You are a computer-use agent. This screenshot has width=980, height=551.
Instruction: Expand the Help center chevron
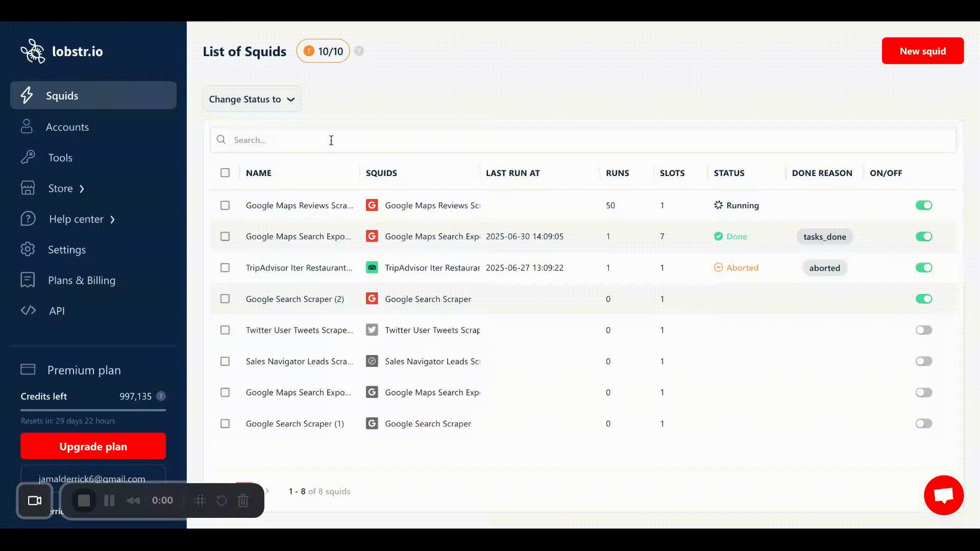tap(113, 219)
